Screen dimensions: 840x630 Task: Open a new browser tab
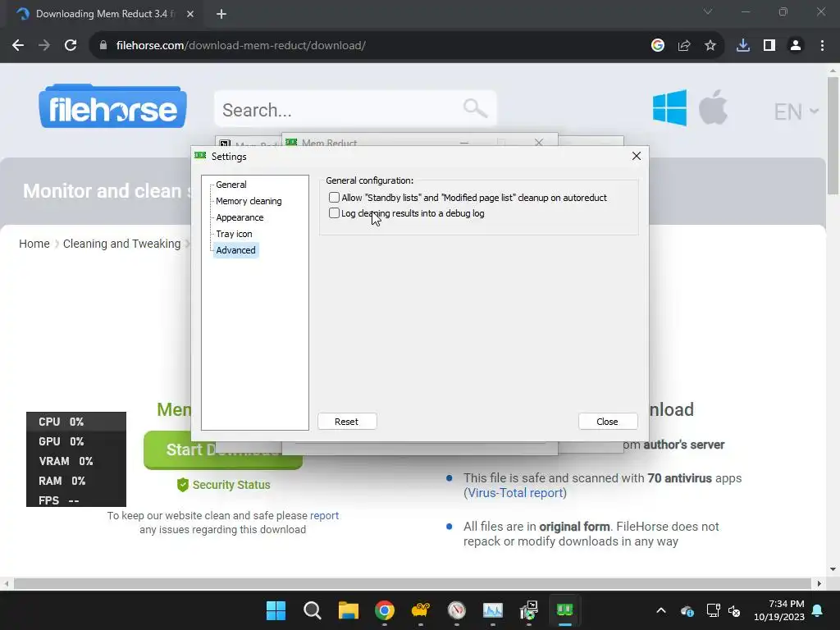[221, 14]
